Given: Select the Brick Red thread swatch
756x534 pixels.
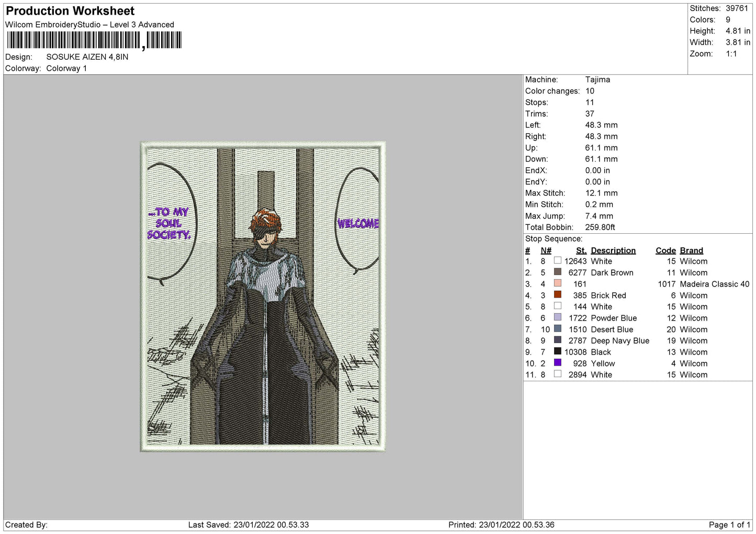Looking at the screenshot, I should pos(558,294).
